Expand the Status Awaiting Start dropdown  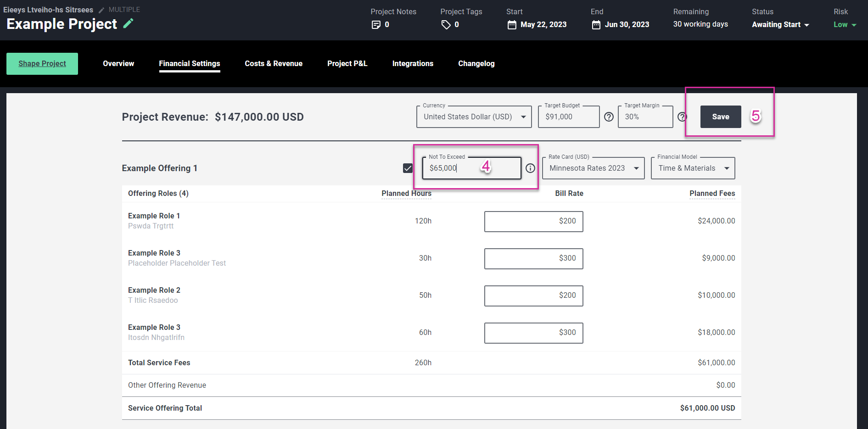[x=780, y=25]
